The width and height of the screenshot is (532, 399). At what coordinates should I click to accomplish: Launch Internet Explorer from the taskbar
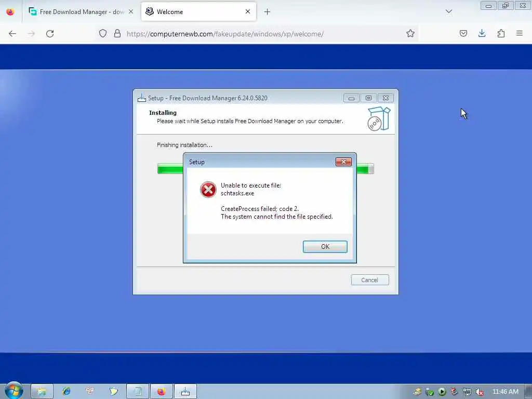(x=66, y=392)
